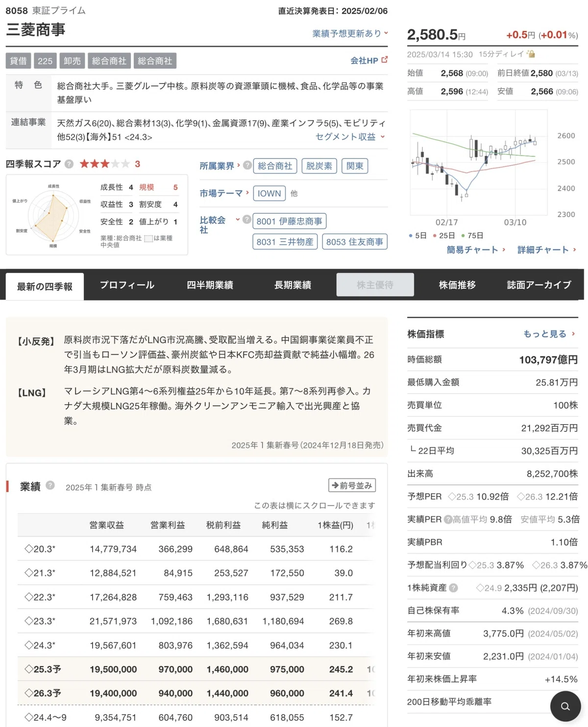Screen dimensions: 588x727
Task: Click current price 2,580.5円
Action: tap(436, 35)
